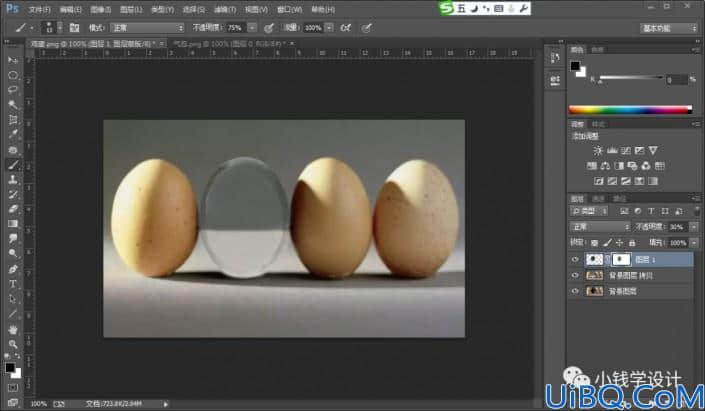705x411 pixels.
Task: Select the Zoom tool
Action: click(13, 344)
